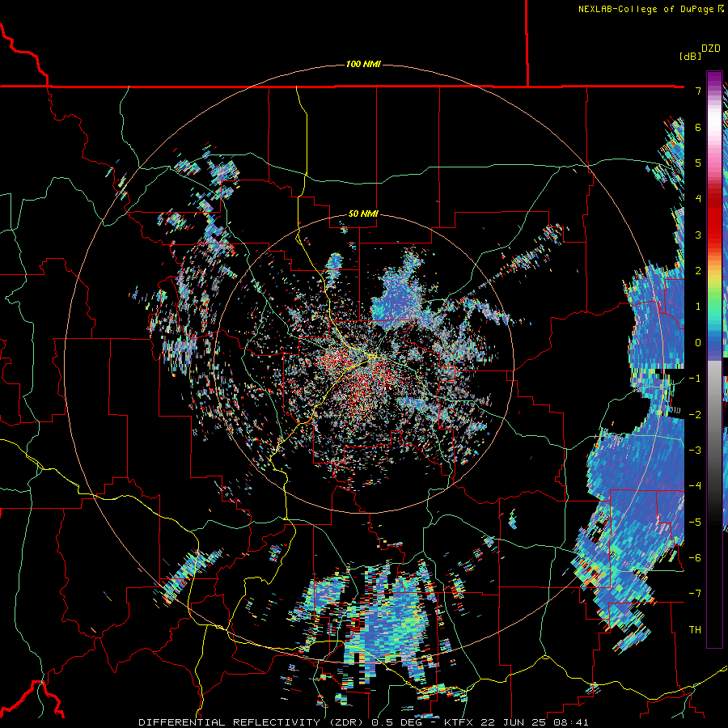Click the '1' value on color scale
This screenshot has height=728, width=728.
click(x=698, y=307)
